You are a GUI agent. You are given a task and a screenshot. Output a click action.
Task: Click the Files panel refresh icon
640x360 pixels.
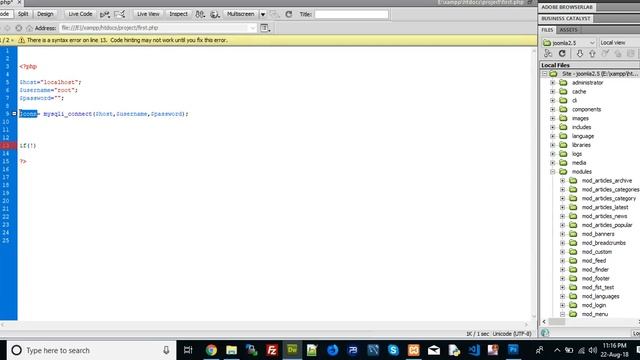click(x=562, y=53)
